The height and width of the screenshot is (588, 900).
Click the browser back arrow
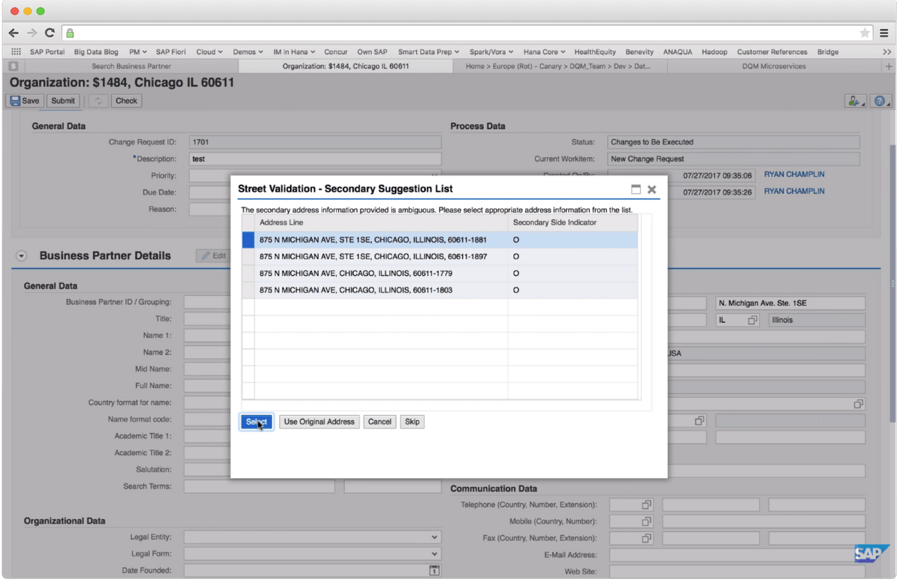tap(14, 33)
